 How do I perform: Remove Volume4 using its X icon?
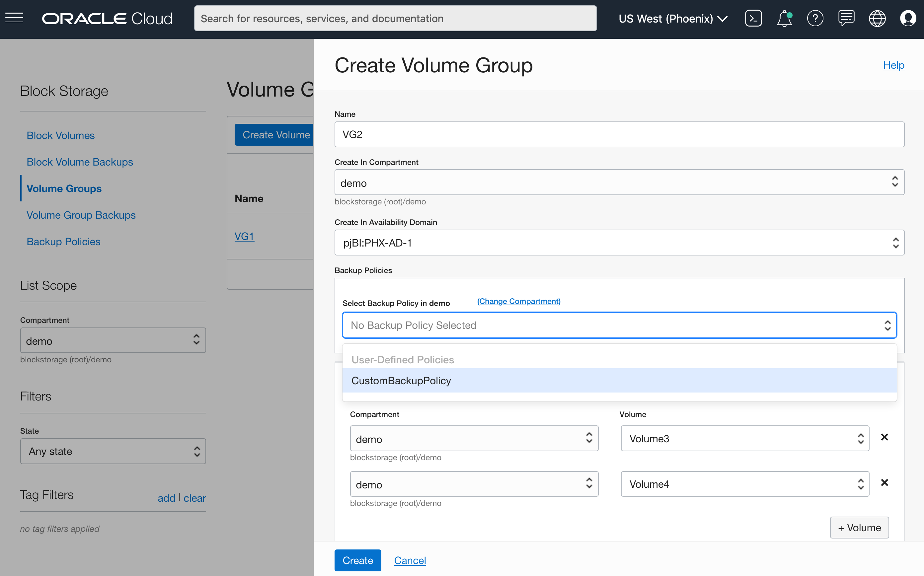pyautogui.click(x=885, y=483)
